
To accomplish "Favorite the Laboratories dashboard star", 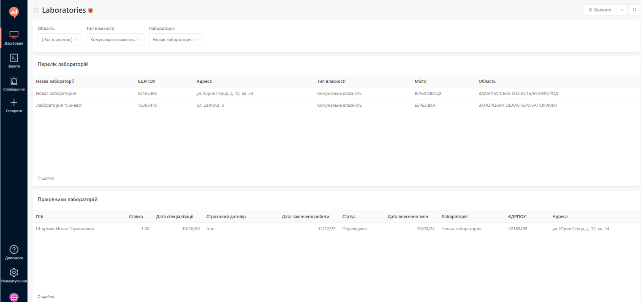I will click(35, 10).
